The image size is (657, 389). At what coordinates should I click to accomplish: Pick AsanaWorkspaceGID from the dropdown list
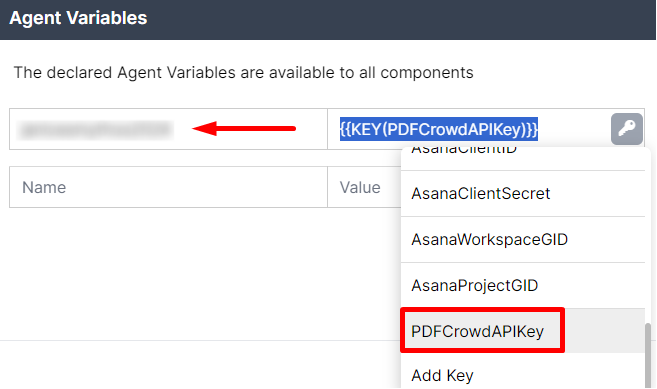[x=489, y=239]
